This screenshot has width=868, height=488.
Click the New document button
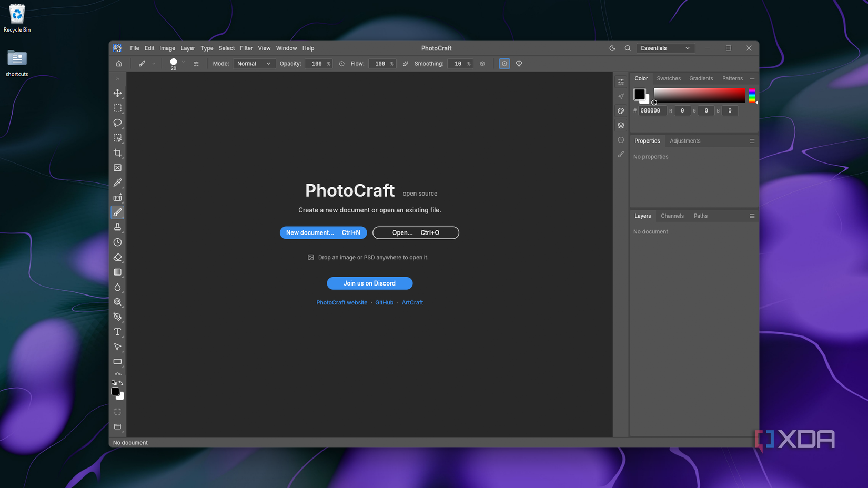pos(323,232)
